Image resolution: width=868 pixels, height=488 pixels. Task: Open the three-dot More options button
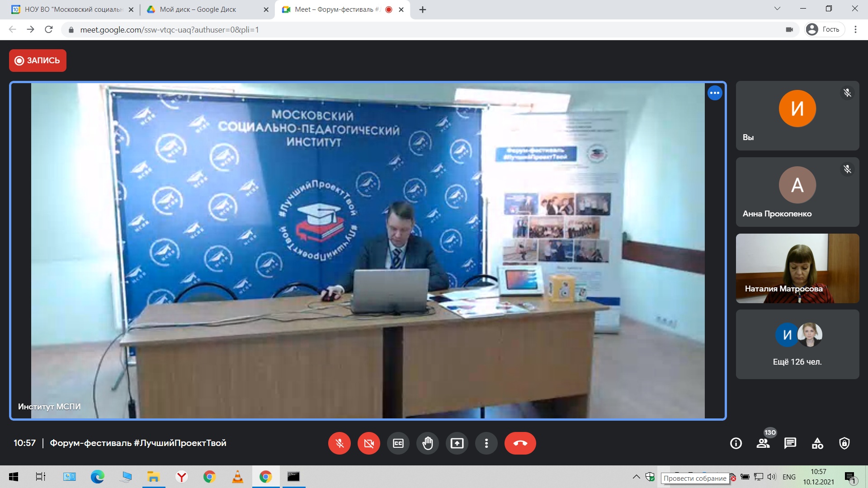486,443
